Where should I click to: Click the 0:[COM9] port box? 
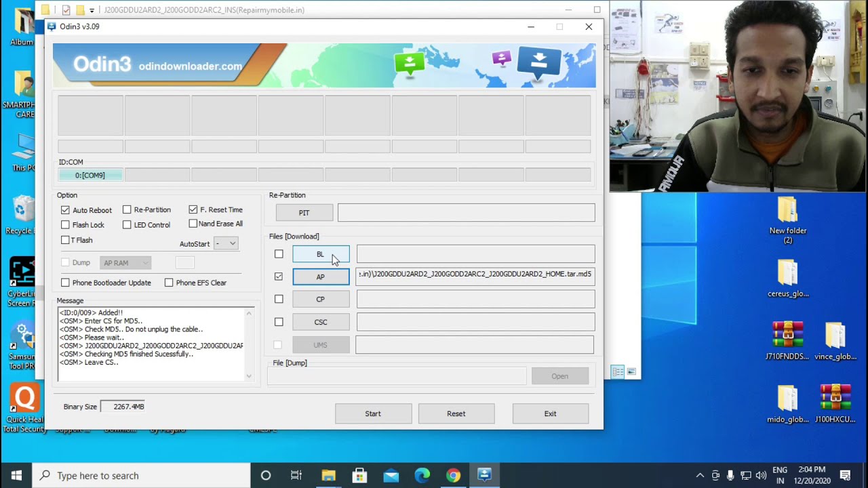tap(90, 175)
